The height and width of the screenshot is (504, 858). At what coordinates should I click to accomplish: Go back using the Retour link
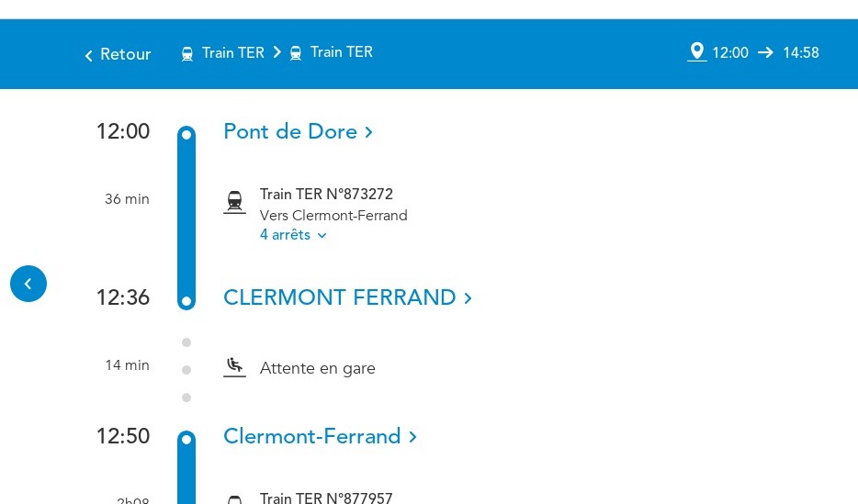pyautogui.click(x=118, y=54)
